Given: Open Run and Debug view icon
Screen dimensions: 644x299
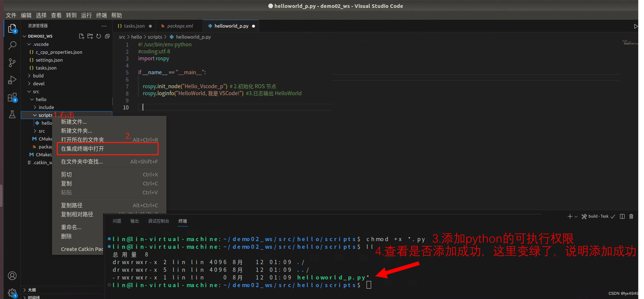Looking at the screenshot, I should (x=12, y=80).
